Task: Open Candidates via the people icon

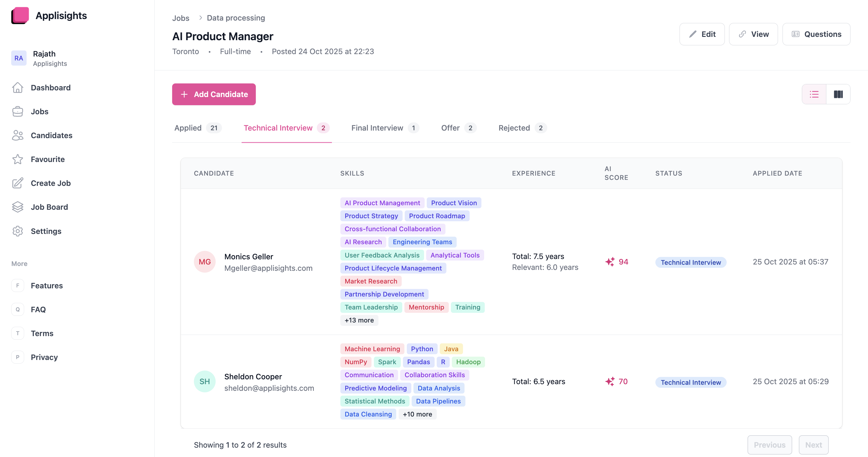Action: click(x=18, y=135)
